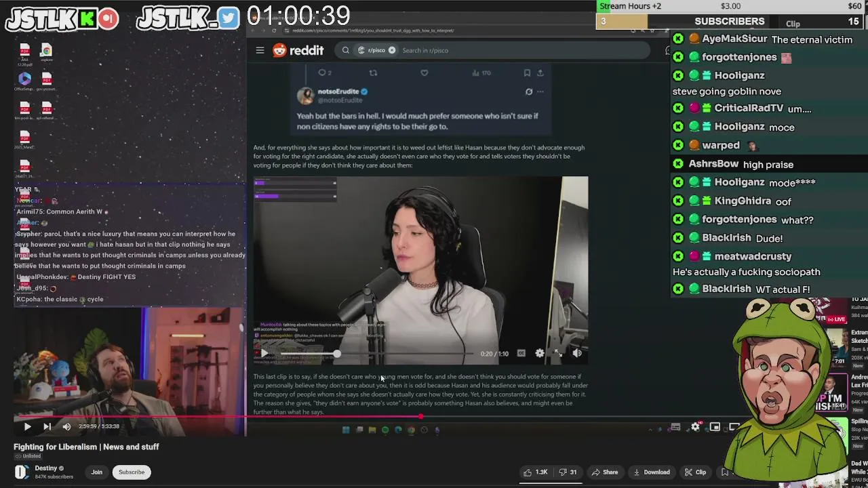Play the YouTube video
Screen dimensions: 868x488
pyautogui.click(x=27, y=426)
